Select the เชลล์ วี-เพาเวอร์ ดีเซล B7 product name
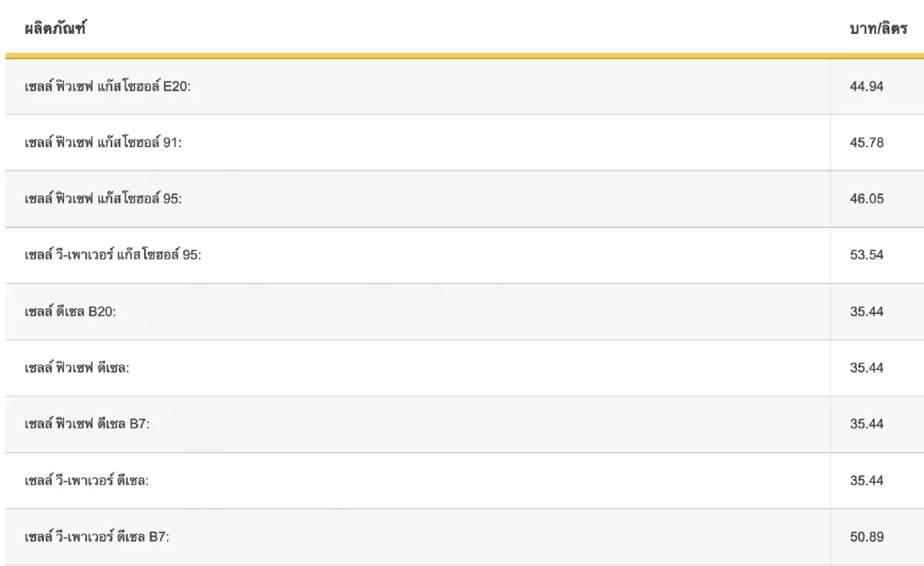The height and width of the screenshot is (566, 924). (x=97, y=537)
